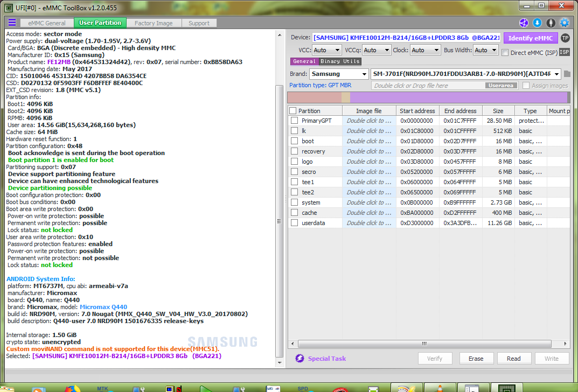Click right arrow of partition table scrollbar
This screenshot has height=392, width=578.
tap(566, 344)
